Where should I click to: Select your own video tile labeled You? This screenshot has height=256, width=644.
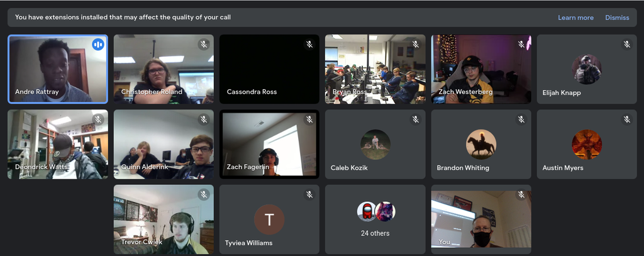(x=481, y=220)
